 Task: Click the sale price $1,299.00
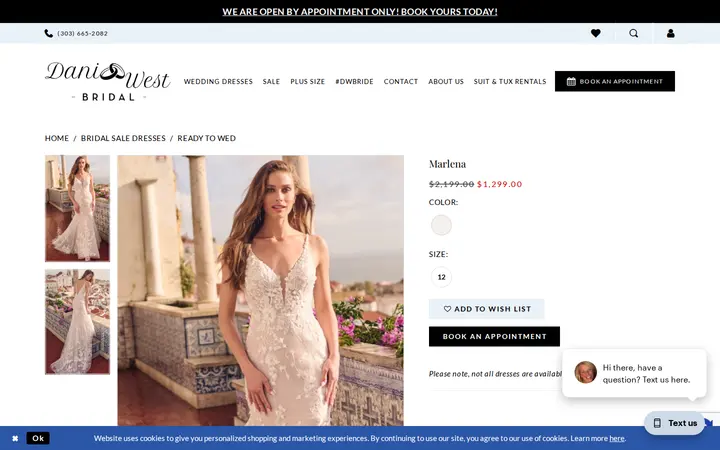click(x=500, y=184)
